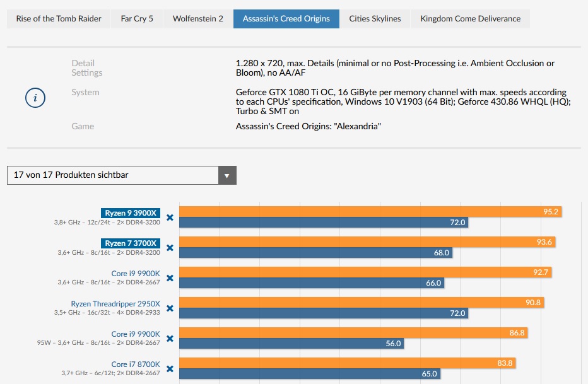This screenshot has width=588, height=384.
Task: Open the Core i7 8700K link
Action: (136, 364)
